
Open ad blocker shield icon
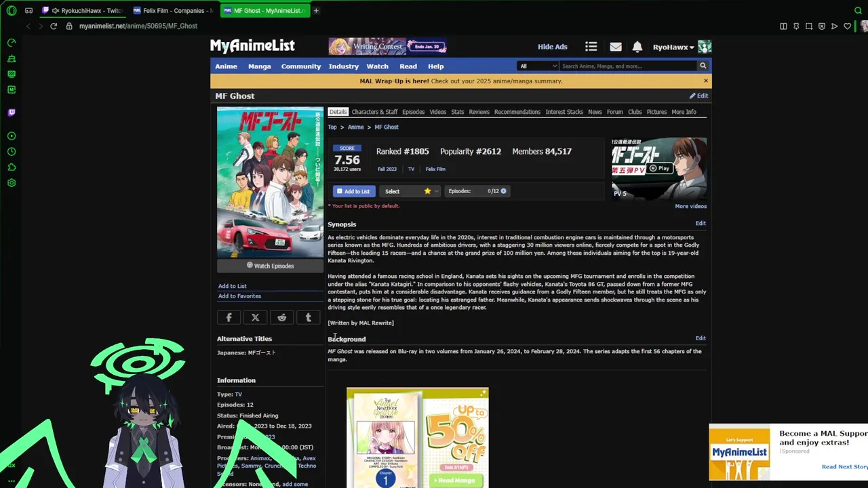tap(822, 26)
